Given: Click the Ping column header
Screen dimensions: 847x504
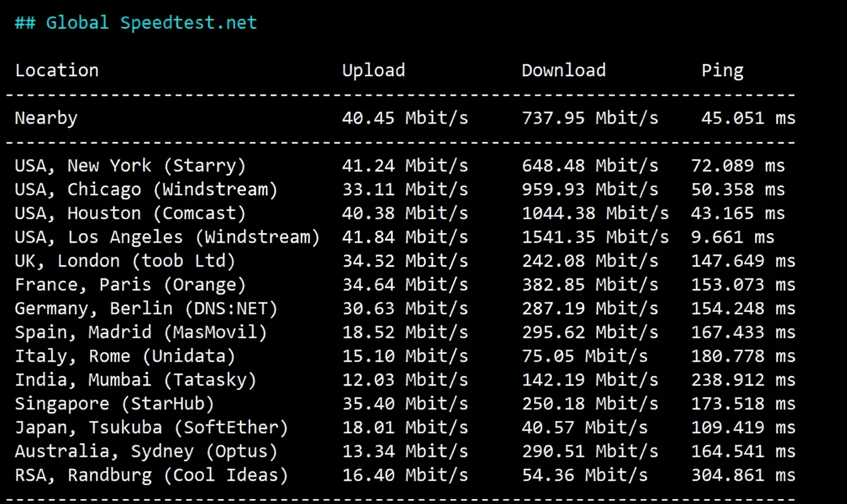Looking at the screenshot, I should 722,71.
